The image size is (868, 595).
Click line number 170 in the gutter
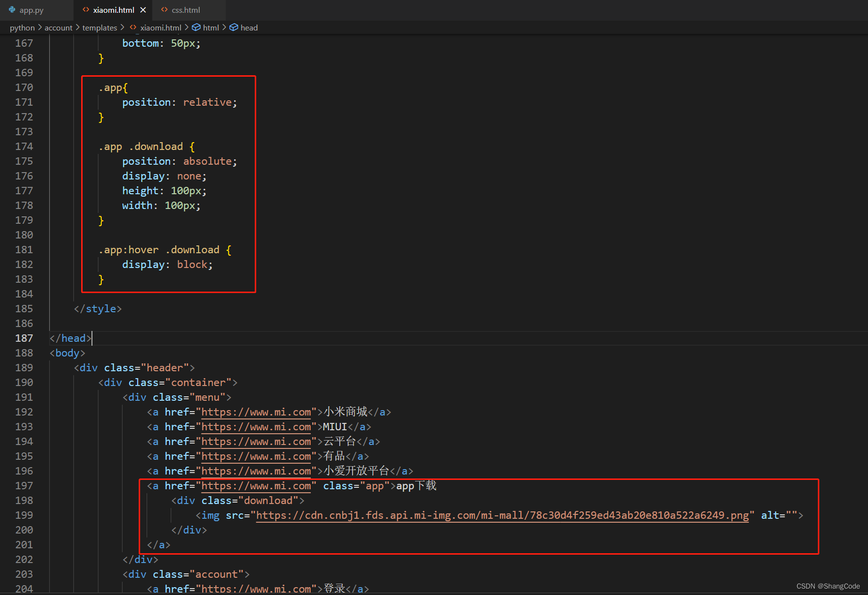click(24, 88)
